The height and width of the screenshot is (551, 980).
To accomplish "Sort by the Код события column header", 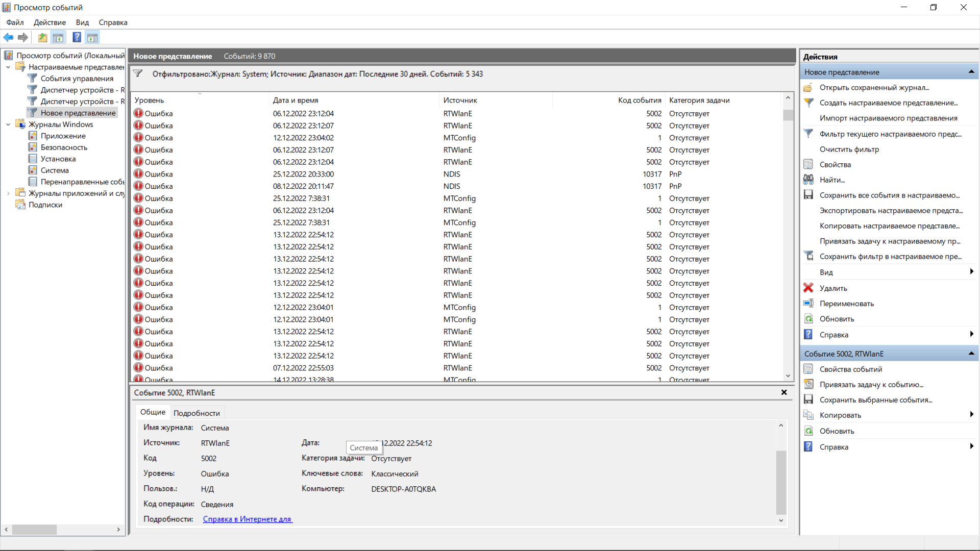I will tap(608, 100).
